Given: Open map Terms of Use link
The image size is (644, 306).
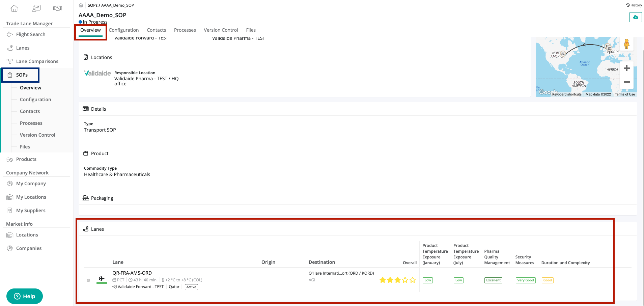Looking at the screenshot, I should coord(625,94).
